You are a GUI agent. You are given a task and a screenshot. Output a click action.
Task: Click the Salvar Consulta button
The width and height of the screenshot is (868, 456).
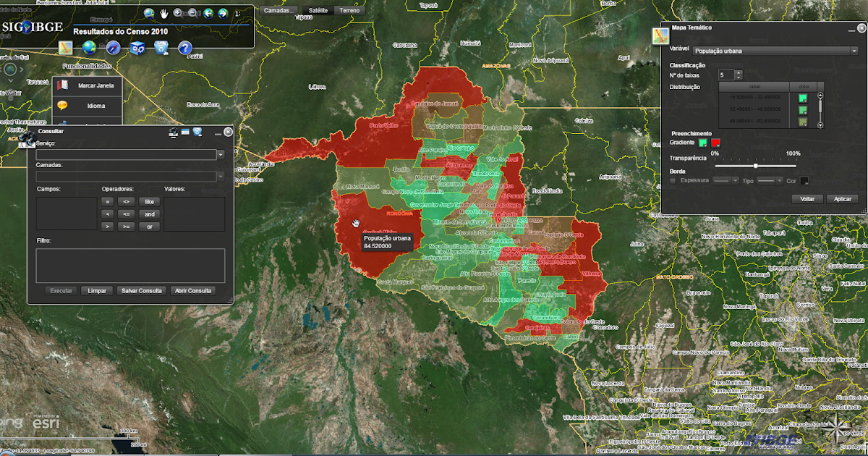tap(142, 291)
